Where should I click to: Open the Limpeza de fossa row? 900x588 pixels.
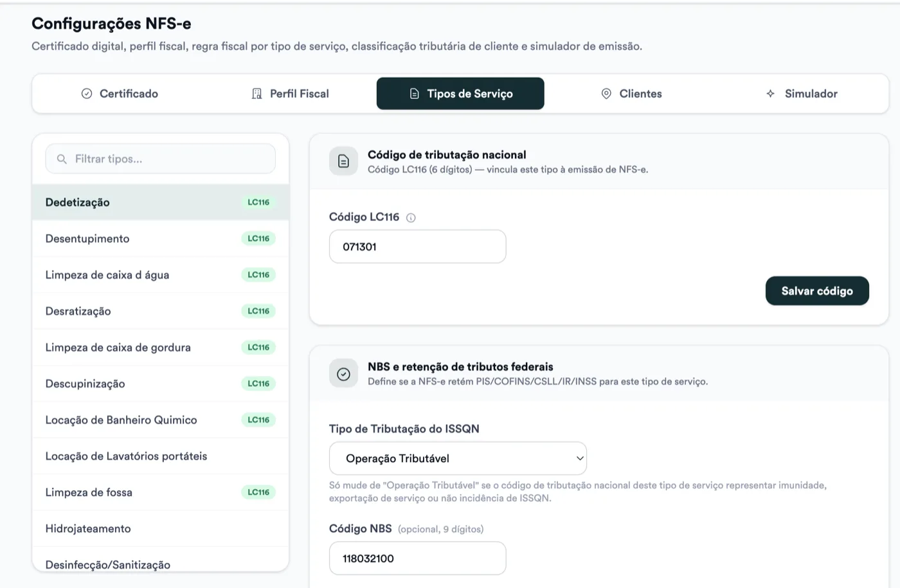(x=161, y=493)
